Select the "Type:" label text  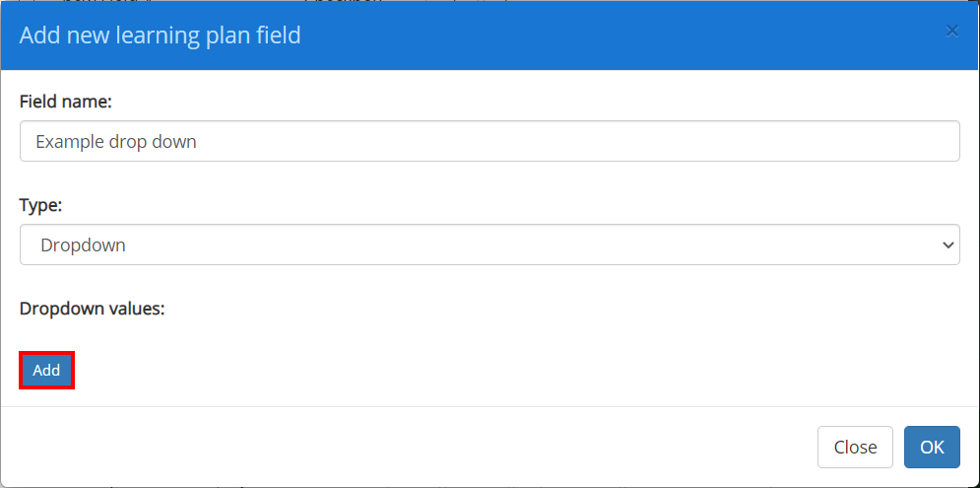[40, 205]
